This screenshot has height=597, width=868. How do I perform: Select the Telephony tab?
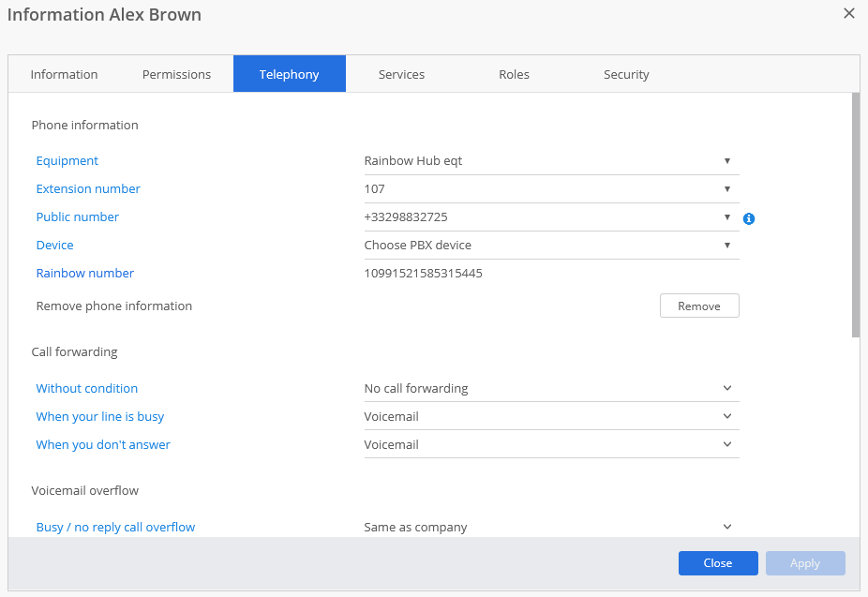pos(289,75)
